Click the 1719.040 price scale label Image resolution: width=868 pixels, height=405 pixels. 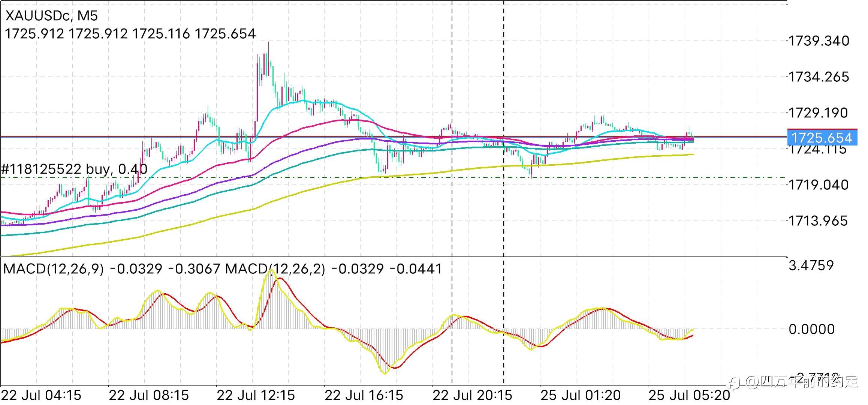coord(819,185)
